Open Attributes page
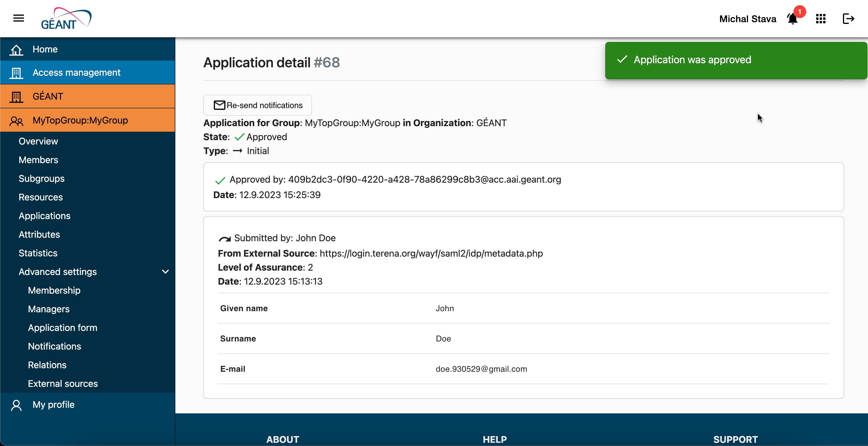The image size is (868, 446). pos(39,235)
